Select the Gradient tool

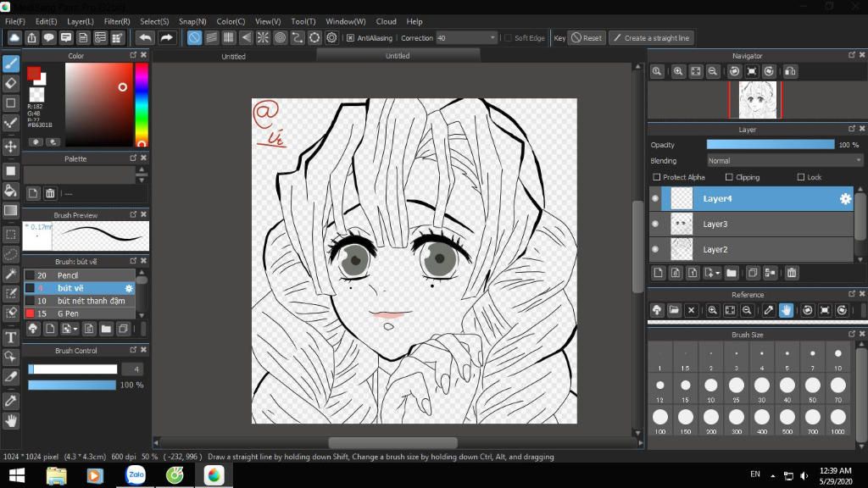[x=10, y=211]
